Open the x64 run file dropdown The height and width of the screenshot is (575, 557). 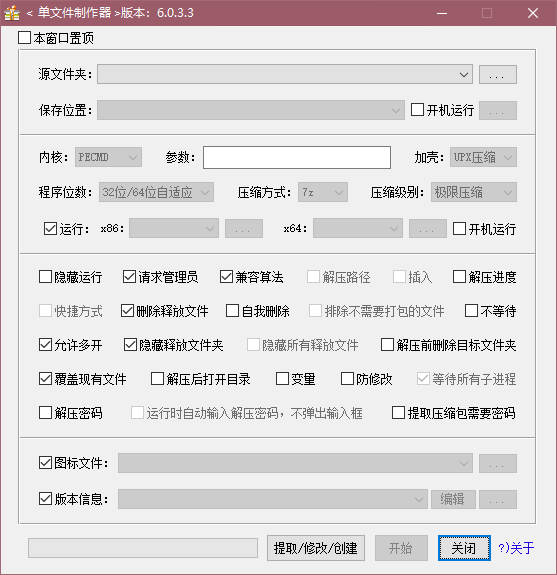tap(358, 228)
